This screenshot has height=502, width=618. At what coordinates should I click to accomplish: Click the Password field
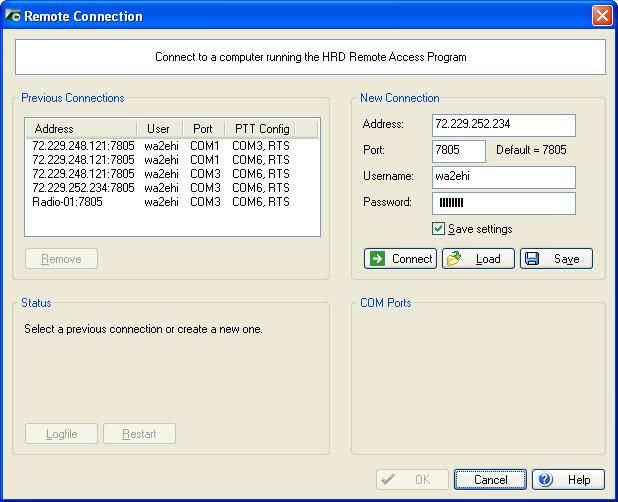coord(504,203)
